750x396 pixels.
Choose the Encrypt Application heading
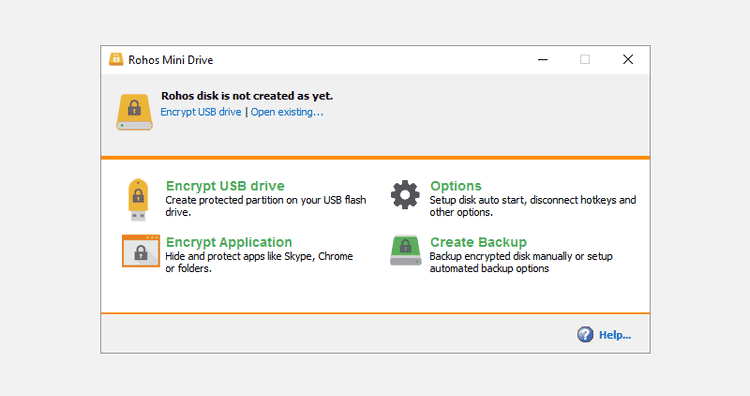tap(229, 242)
